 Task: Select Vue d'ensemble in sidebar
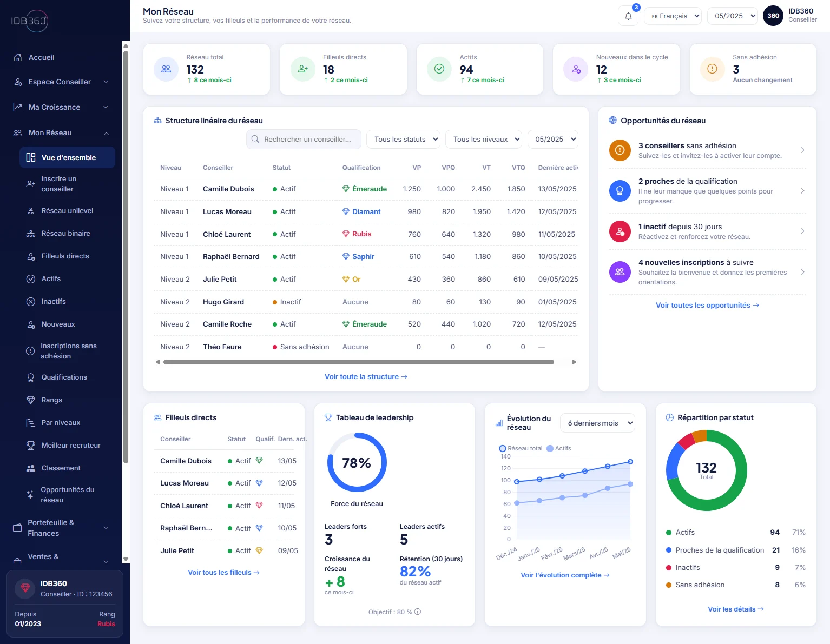(x=68, y=157)
